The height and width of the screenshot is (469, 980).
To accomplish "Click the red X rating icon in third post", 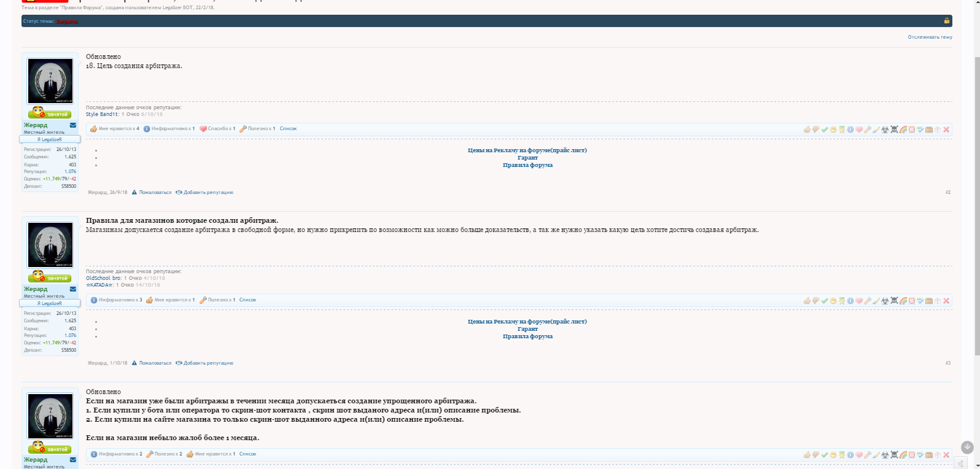I will pos(946,455).
